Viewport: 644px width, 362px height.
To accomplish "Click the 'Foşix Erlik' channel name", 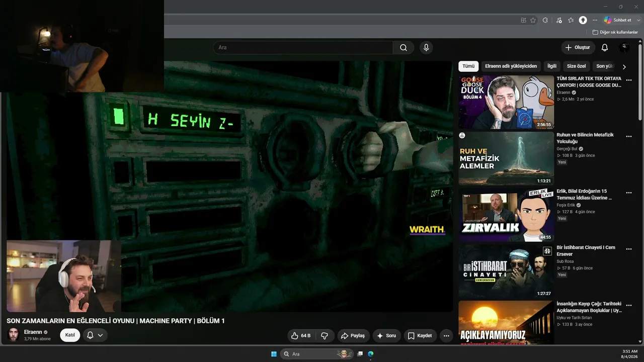I will 566,205.
